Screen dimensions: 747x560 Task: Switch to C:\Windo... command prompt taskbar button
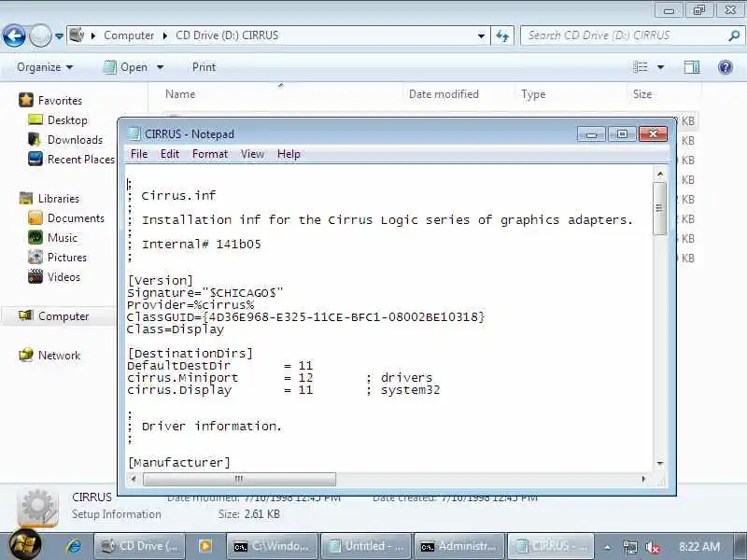click(x=272, y=546)
